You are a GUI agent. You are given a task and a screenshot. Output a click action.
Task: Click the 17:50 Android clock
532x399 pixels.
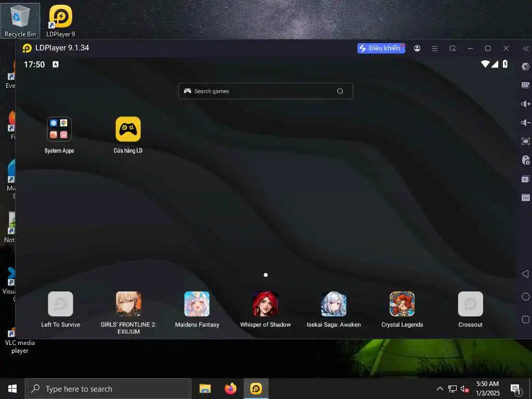pyautogui.click(x=34, y=64)
